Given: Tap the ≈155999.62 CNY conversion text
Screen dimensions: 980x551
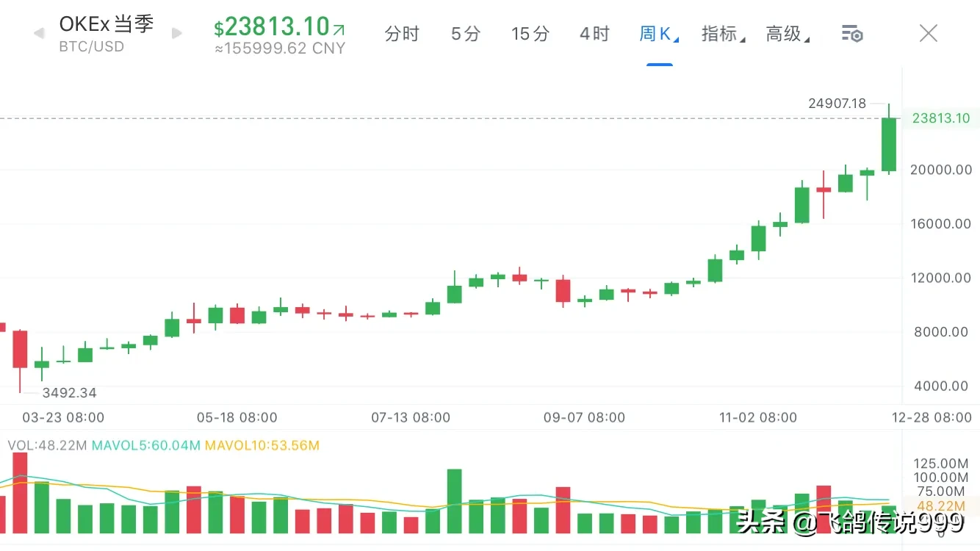Looking at the screenshot, I should pyautogui.click(x=280, y=48).
